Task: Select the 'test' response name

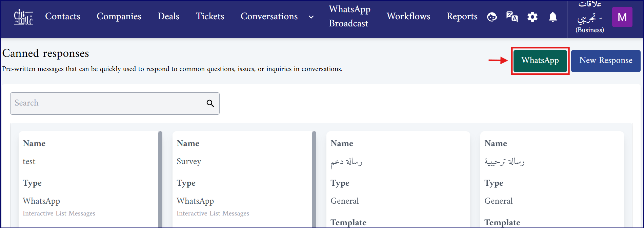Action: [29, 161]
